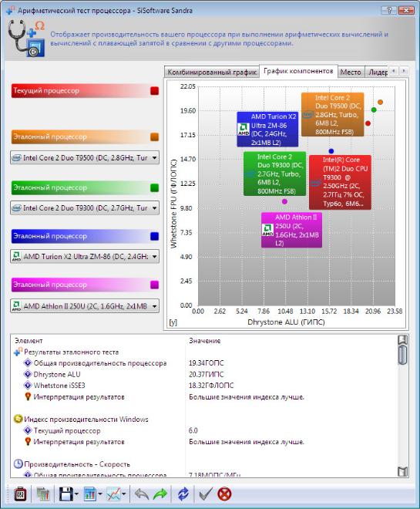Click the results list scrollbar thumb
The width and height of the screenshot is (420, 509).
[x=402, y=355]
